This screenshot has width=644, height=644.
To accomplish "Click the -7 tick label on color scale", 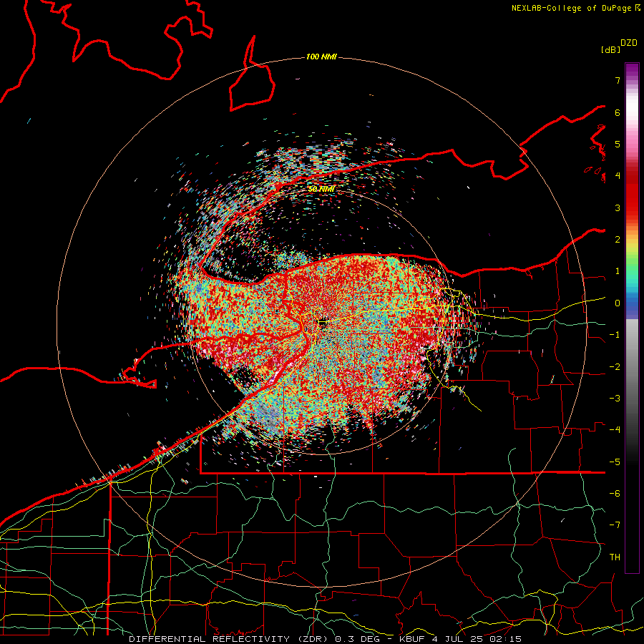I will pyautogui.click(x=615, y=525).
